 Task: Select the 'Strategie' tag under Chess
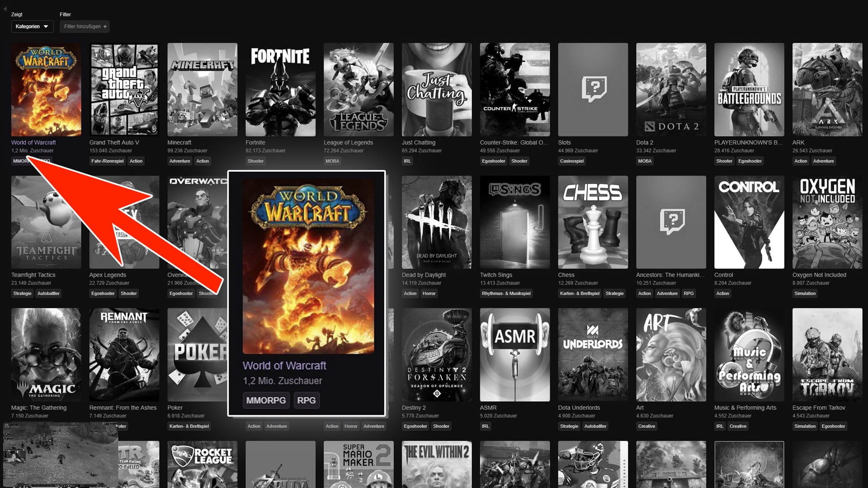615,293
